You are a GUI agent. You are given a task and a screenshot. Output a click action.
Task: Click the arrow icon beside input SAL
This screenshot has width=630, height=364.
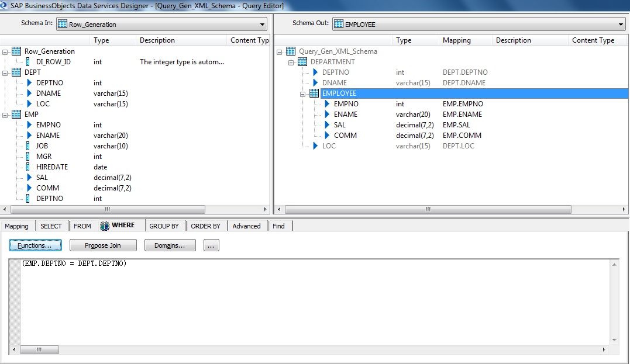29,178
